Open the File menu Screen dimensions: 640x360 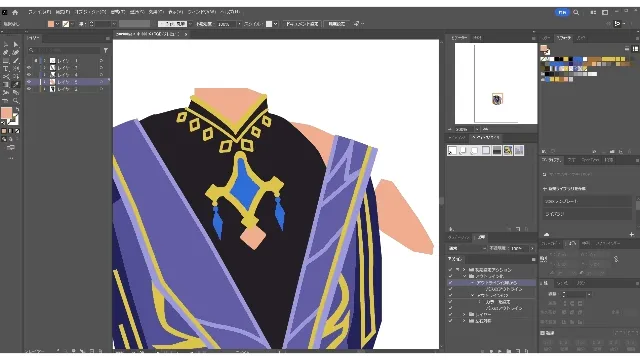(39, 12)
